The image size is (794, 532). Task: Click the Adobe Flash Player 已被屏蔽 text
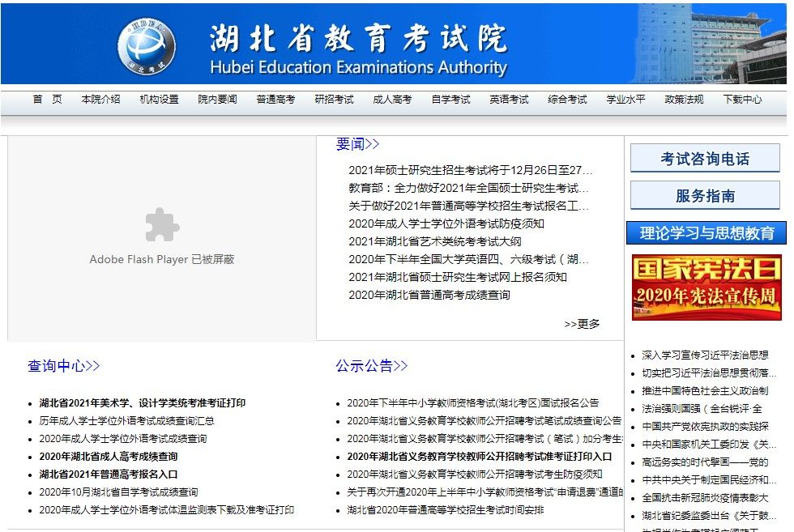[x=162, y=259]
